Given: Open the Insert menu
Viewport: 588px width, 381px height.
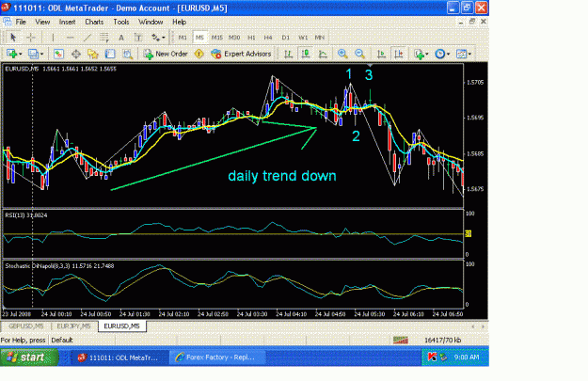Looking at the screenshot, I should pos(67,22).
